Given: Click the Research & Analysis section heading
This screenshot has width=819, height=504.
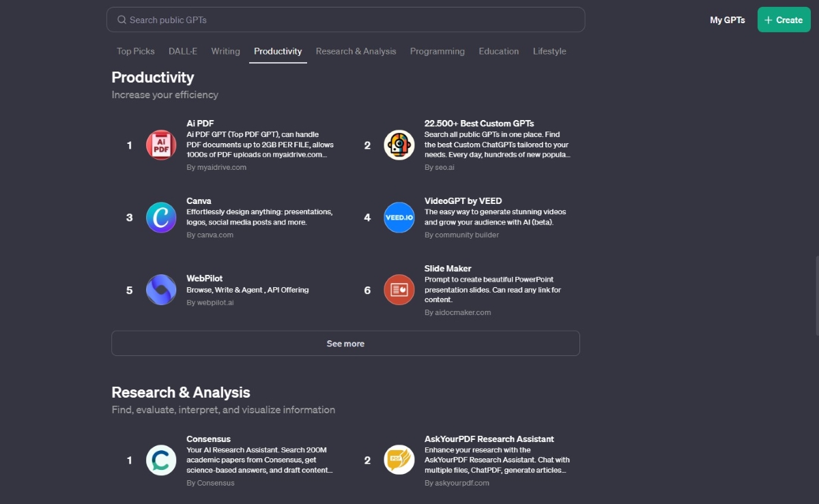Looking at the screenshot, I should coord(181,392).
